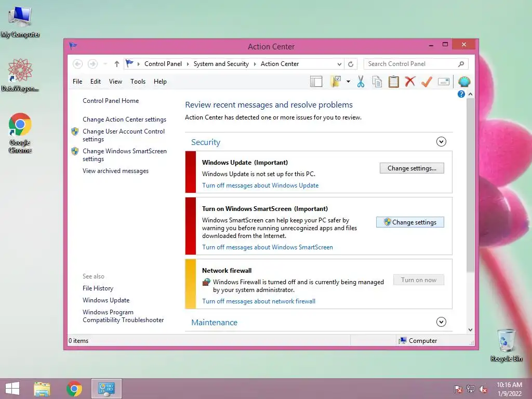The width and height of the screenshot is (532, 399).
Task: Select Control Panel in the breadcrumb
Action: (x=163, y=64)
